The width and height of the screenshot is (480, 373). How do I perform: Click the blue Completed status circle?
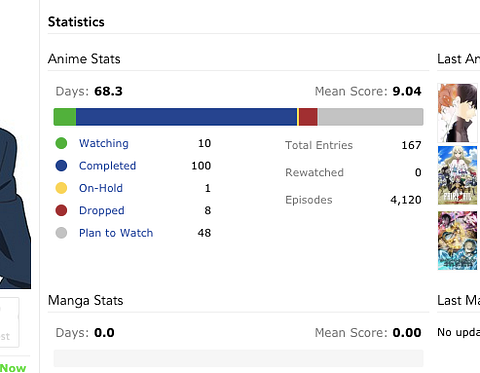pos(61,166)
